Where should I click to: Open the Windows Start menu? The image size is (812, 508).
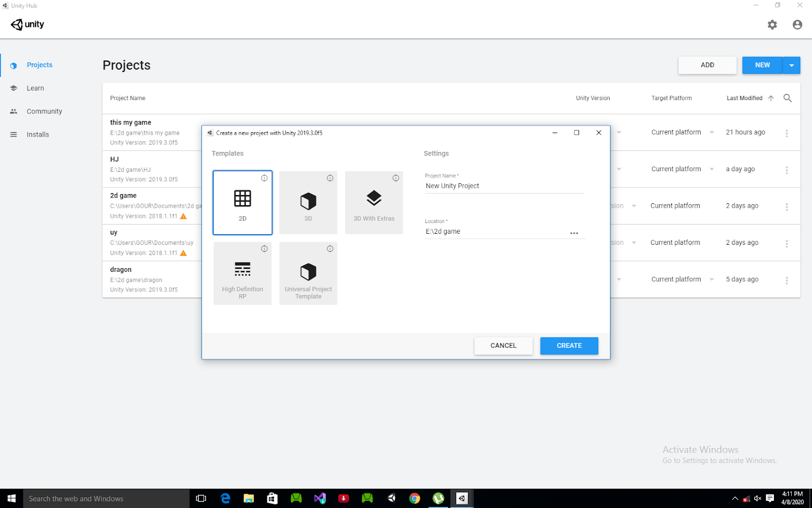(x=11, y=498)
